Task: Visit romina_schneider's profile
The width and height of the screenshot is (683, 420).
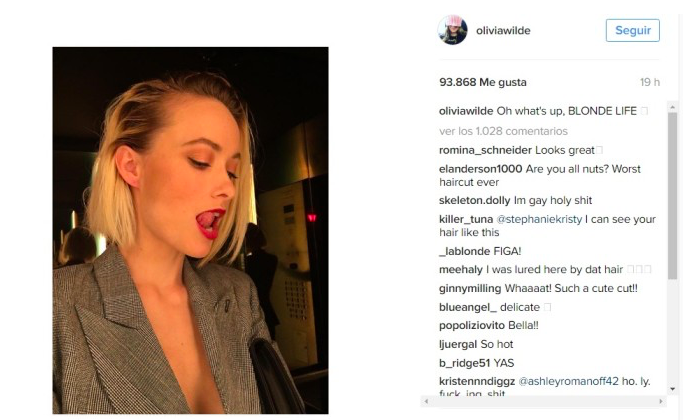Action: [485, 150]
